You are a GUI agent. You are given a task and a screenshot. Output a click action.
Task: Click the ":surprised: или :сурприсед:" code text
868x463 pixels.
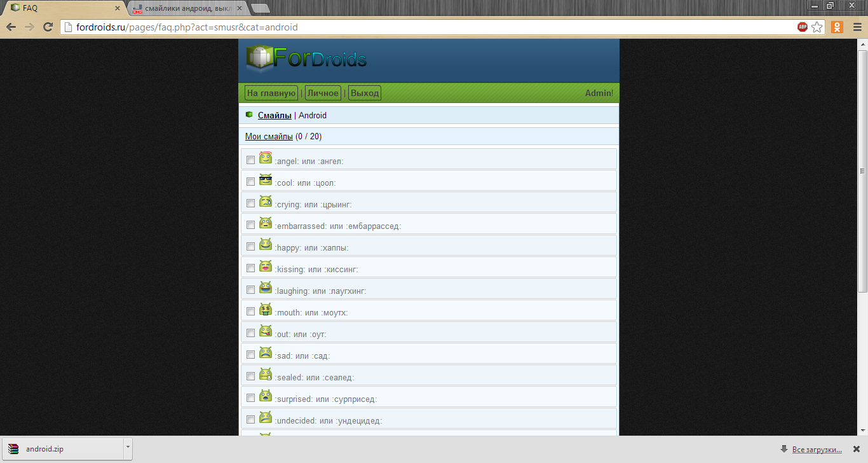pyautogui.click(x=326, y=399)
